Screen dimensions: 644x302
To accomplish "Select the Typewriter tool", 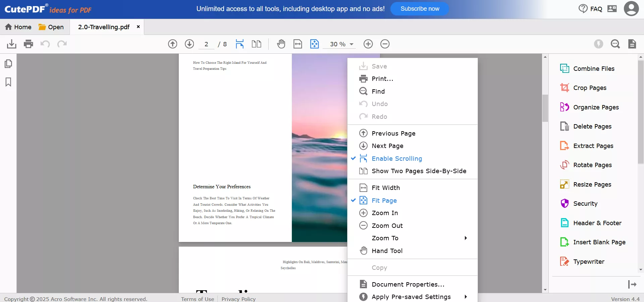I will tap(589, 262).
